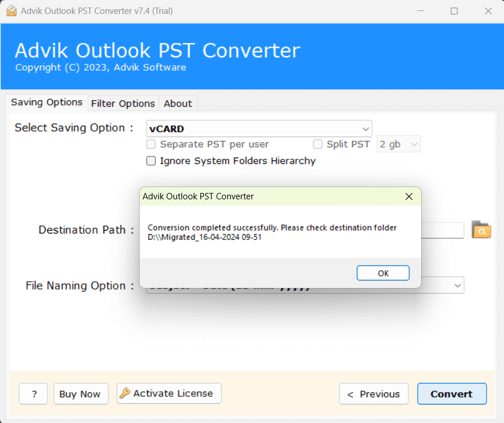Click the 'Copyright (C) 2023, Advik Software' text
This screenshot has width=504, height=423.
click(x=101, y=67)
